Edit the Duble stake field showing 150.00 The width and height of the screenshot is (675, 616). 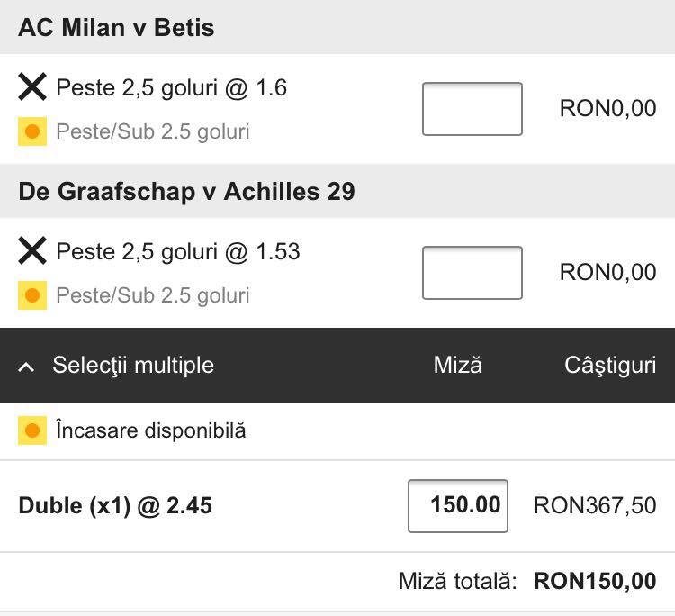(x=458, y=506)
